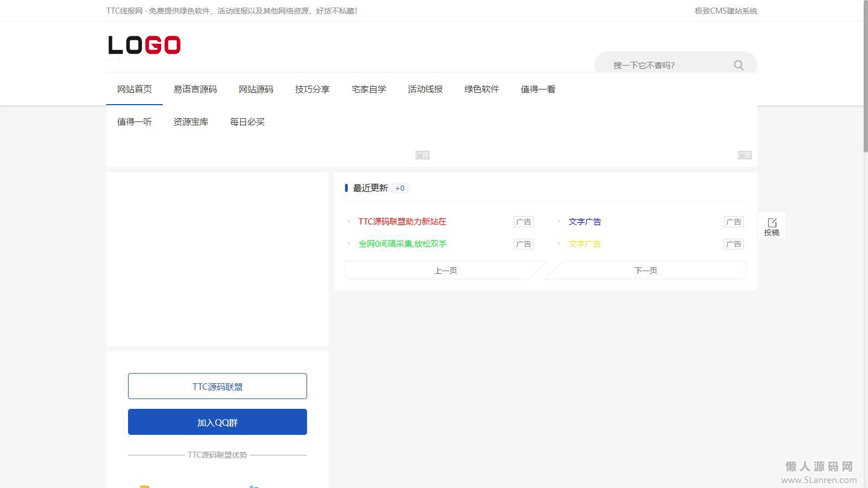Open the red TTC源码联盟助力新站在 link
Screen dimensions: 868x488
pyautogui.click(x=403, y=222)
